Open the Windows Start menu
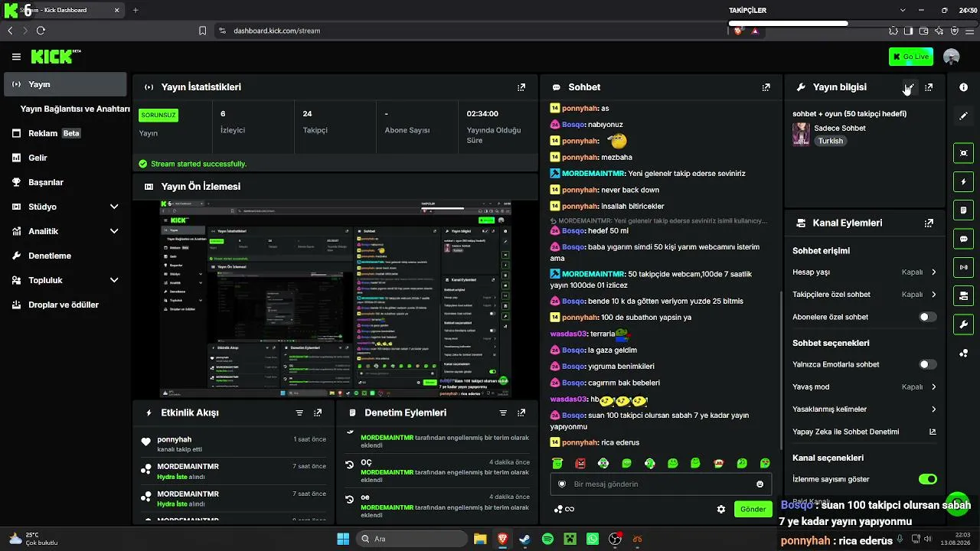This screenshot has width=980, height=551. coord(343,539)
